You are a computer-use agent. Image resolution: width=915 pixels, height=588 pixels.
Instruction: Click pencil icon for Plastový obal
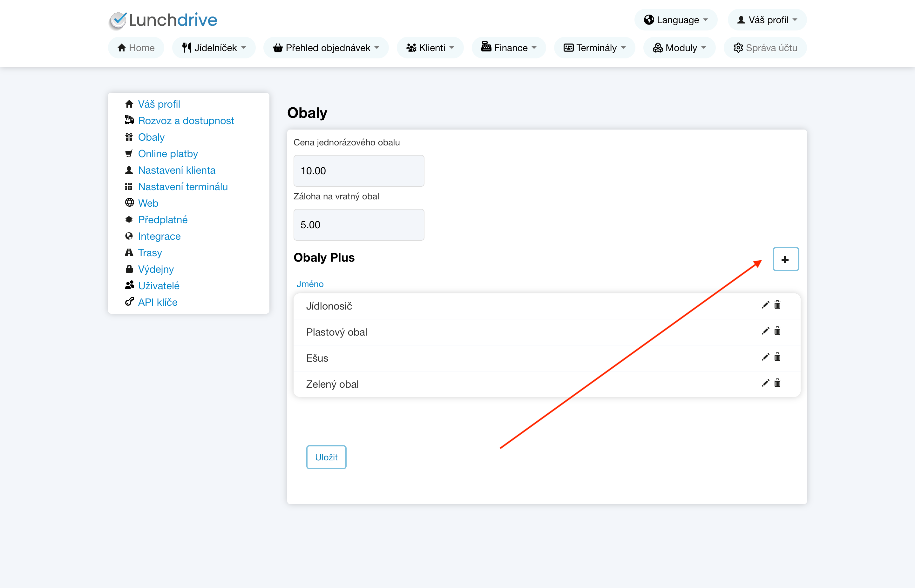tap(765, 331)
